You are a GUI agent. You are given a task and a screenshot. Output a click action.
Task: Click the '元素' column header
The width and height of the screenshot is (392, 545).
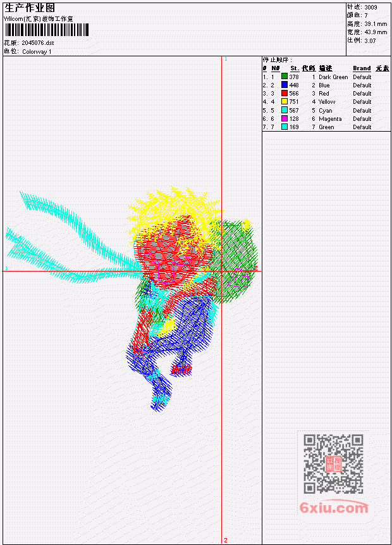383,68
